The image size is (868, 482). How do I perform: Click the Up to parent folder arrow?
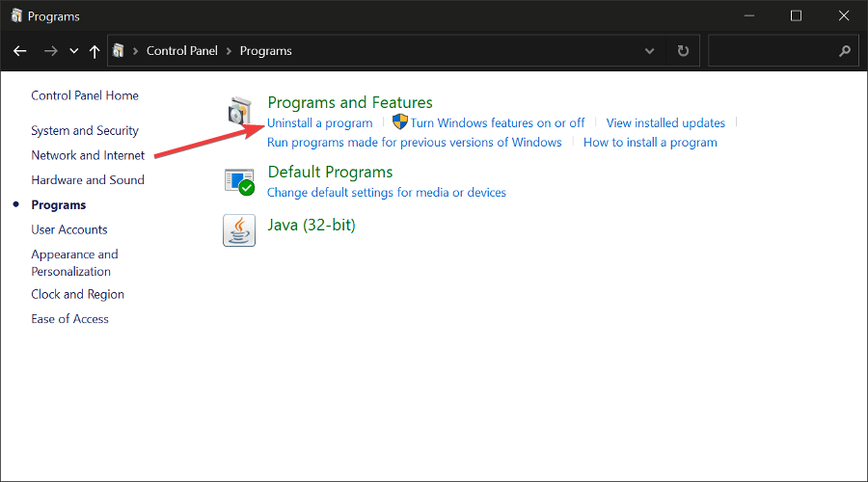pyautogui.click(x=95, y=51)
